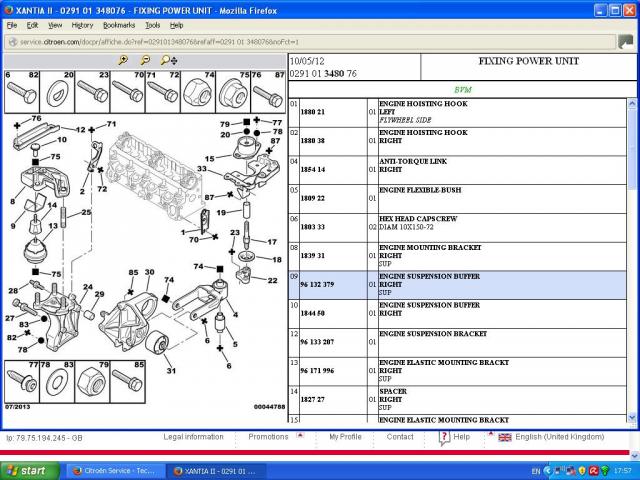Click the Windows start button
Screen dimensions: 640x480
(x=30, y=471)
